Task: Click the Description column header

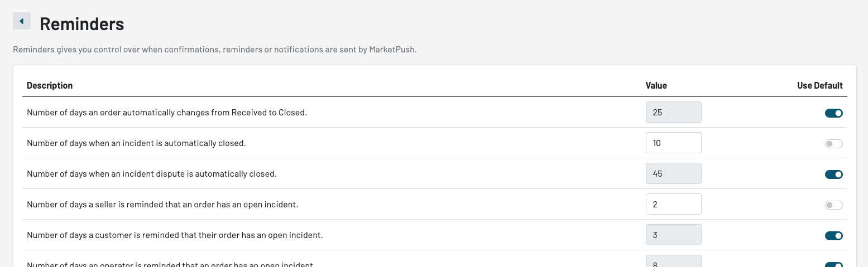Action: pos(50,85)
